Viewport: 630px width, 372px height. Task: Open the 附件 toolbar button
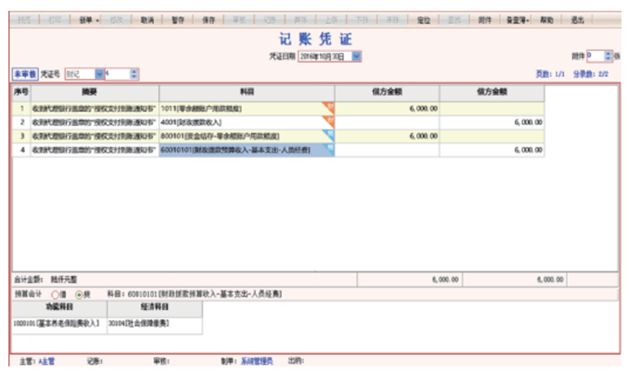[x=485, y=20]
